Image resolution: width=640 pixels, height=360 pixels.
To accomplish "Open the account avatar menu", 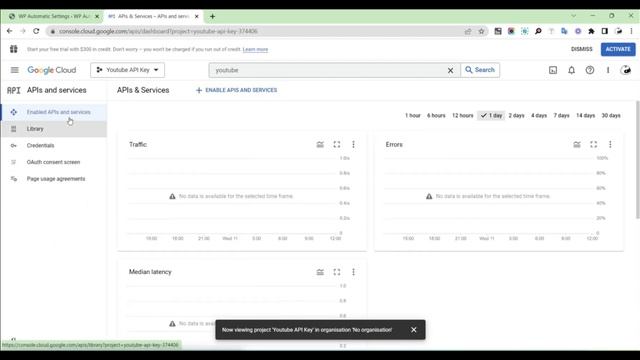I will 626,70.
